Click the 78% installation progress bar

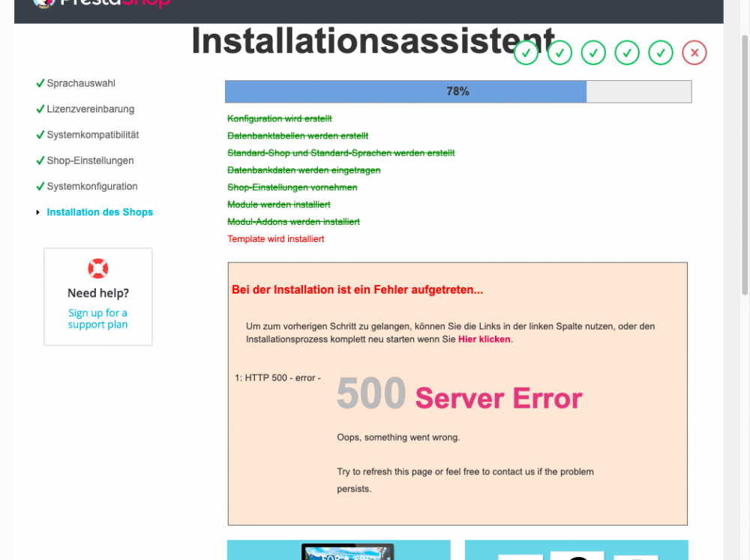point(458,91)
